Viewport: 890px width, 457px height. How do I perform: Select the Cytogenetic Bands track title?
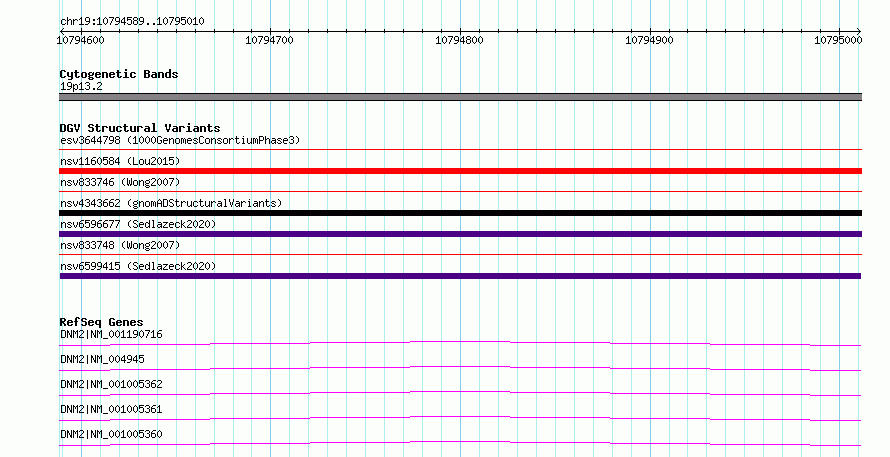tap(119, 74)
